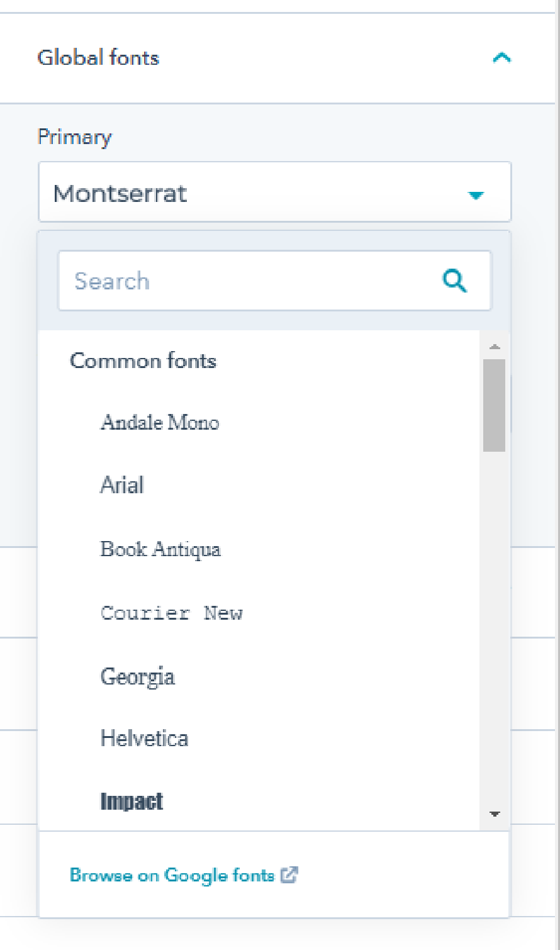Select Helvetica from Common fonts
The image size is (560, 950).
[144, 738]
